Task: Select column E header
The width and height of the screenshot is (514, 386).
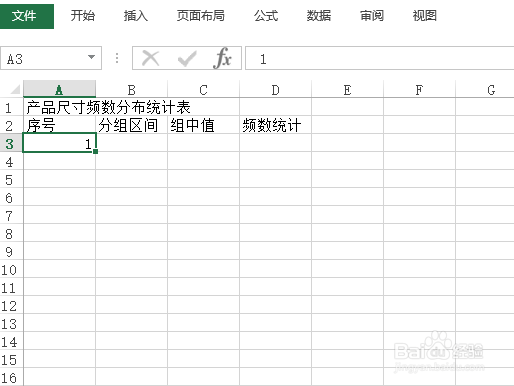Action: click(x=348, y=89)
